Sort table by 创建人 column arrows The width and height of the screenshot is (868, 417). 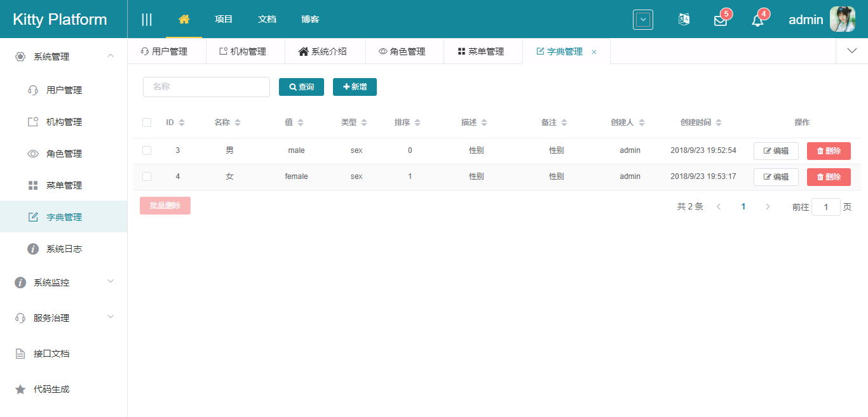(642, 122)
